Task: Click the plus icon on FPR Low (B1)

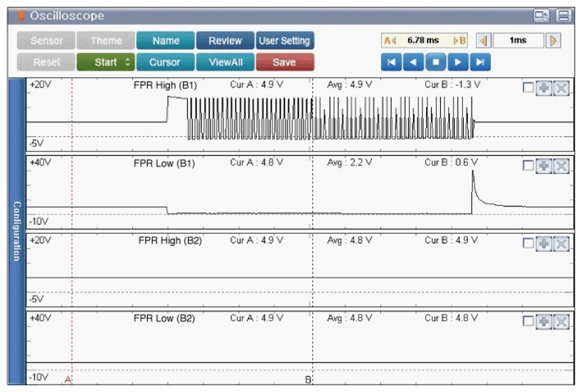Action: (544, 166)
